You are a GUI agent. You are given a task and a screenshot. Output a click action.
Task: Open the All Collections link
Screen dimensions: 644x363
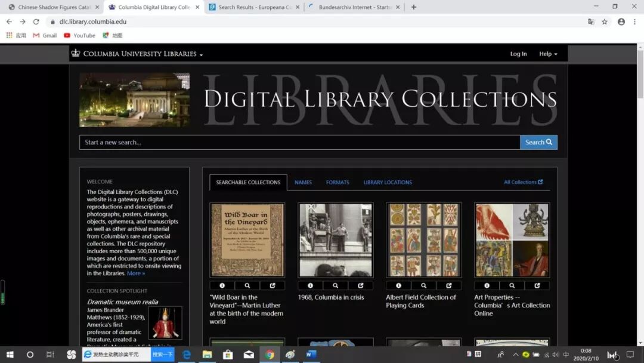[524, 181]
